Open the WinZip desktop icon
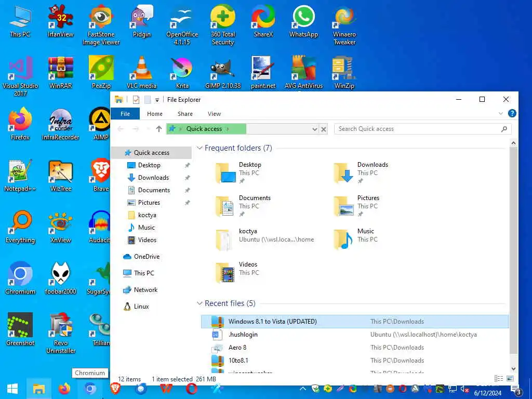 [344, 73]
